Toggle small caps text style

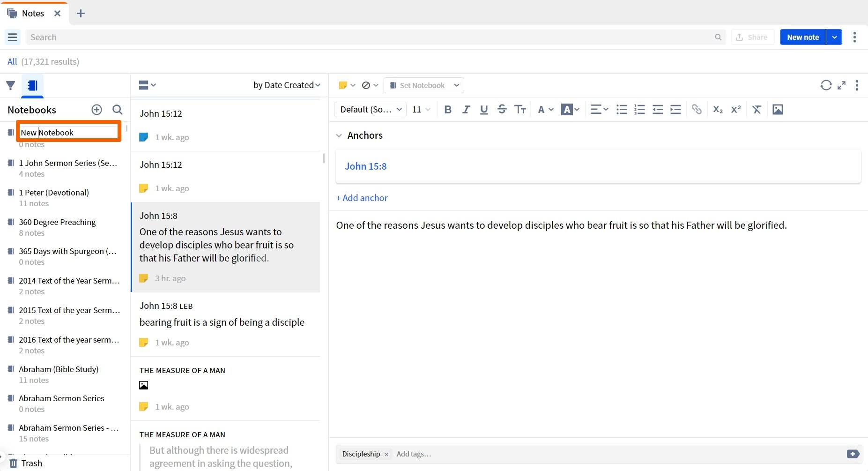click(520, 110)
